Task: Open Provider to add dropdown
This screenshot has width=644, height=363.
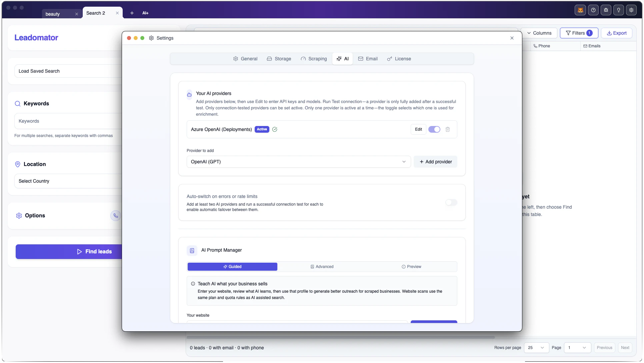Action: click(299, 162)
